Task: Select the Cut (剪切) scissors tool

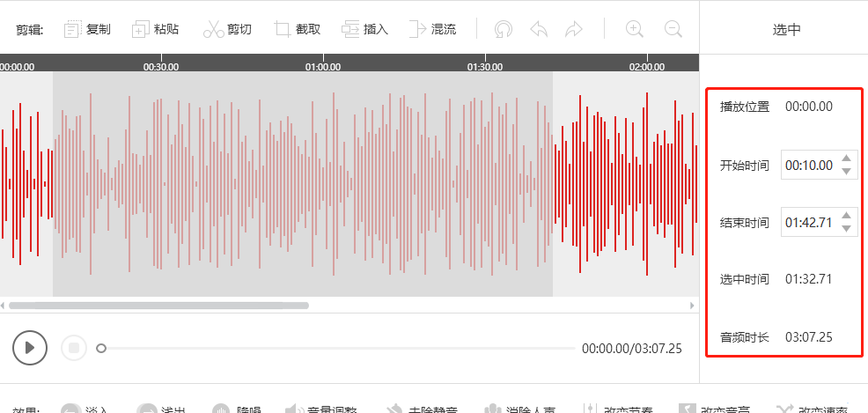Action: click(227, 30)
